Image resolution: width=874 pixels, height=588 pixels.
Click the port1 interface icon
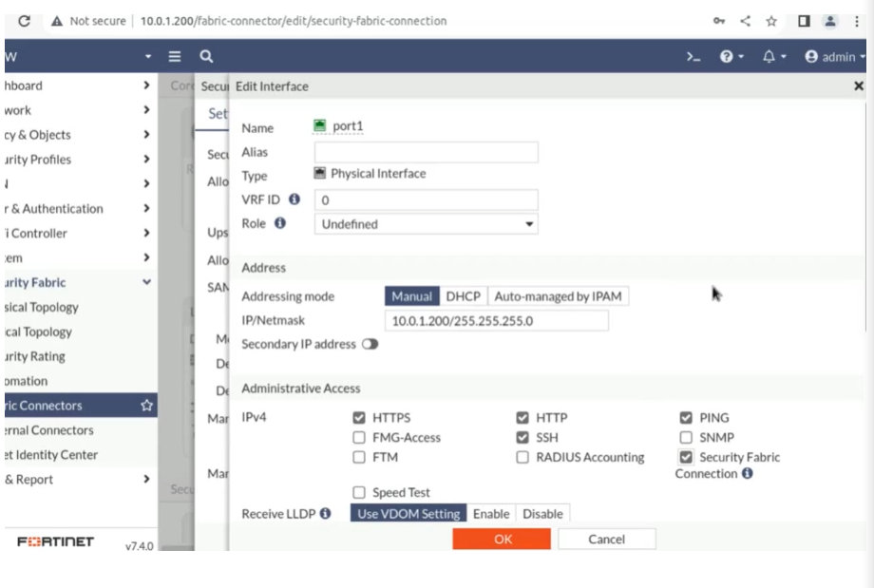(x=319, y=126)
